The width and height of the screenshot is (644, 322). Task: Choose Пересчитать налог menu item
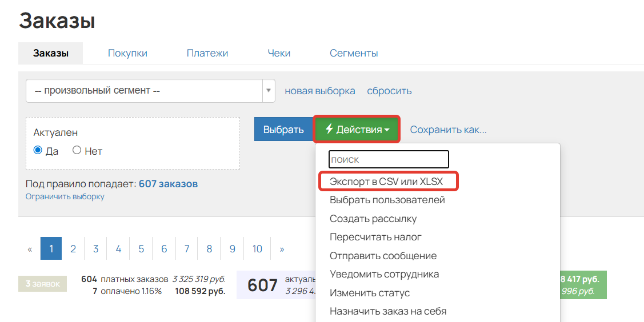(375, 237)
